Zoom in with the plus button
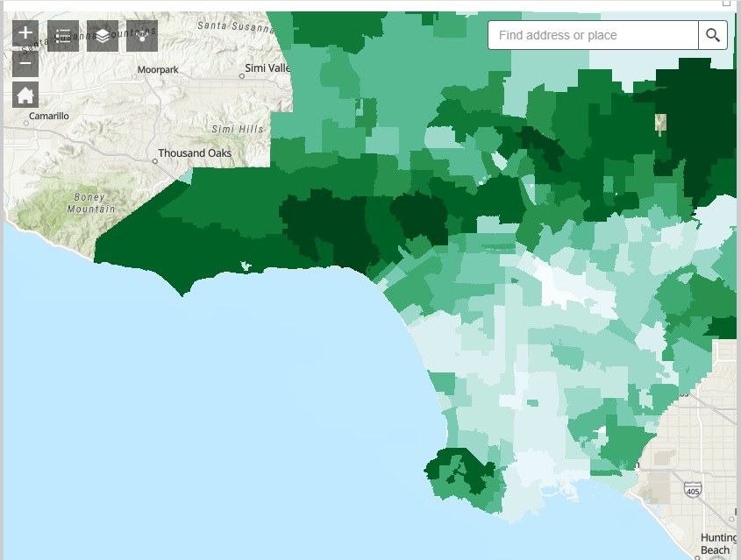Screen dimensions: 741x560 tap(25, 33)
